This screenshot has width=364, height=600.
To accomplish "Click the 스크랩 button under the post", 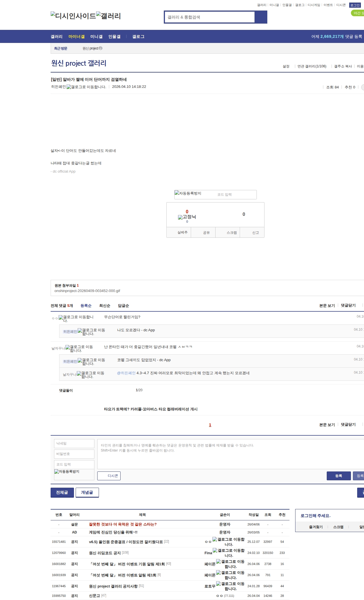I will pyautogui.click(x=231, y=233).
